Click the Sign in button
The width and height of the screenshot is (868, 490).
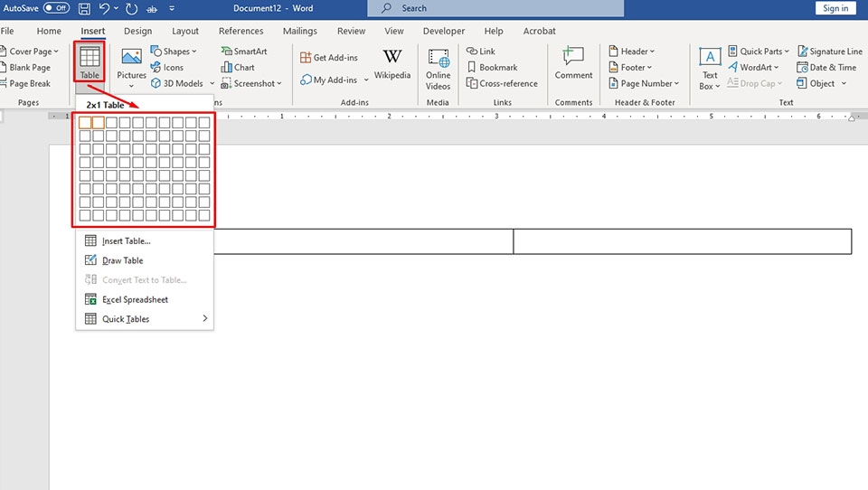(x=835, y=8)
